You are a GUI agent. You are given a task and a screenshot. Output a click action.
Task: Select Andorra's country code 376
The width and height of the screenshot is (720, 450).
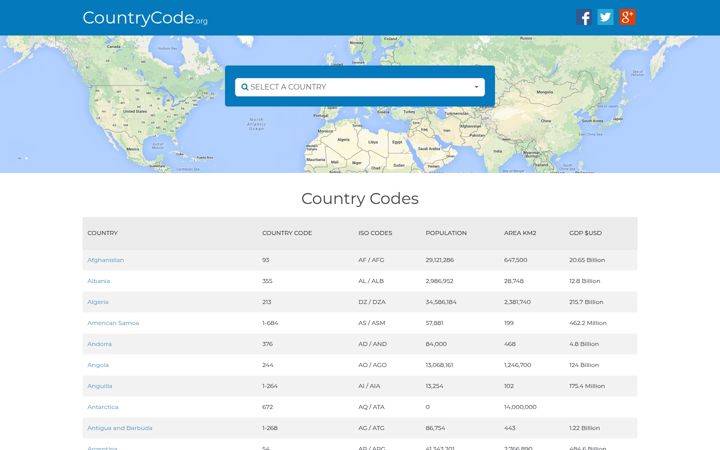(267, 344)
